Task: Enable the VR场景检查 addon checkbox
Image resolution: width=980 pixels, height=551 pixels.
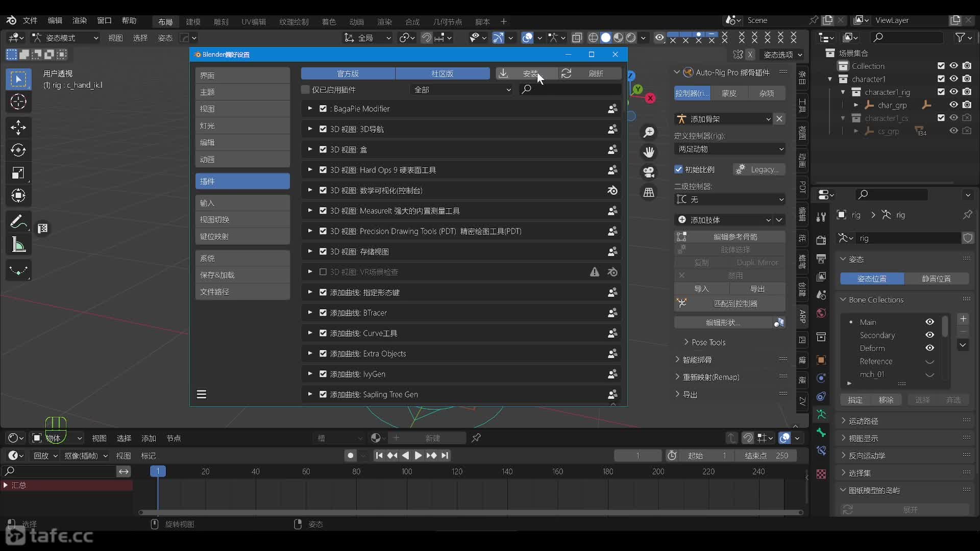Action: coord(323,272)
